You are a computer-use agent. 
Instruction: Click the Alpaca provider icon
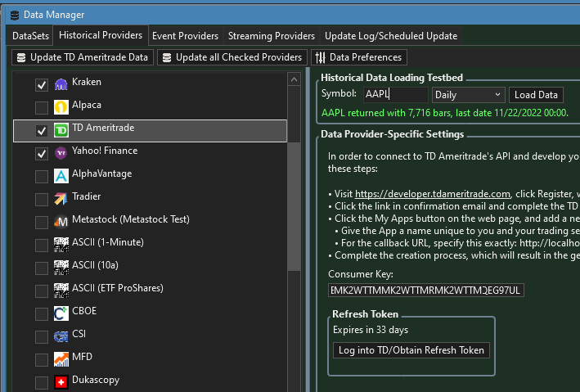tap(61, 107)
